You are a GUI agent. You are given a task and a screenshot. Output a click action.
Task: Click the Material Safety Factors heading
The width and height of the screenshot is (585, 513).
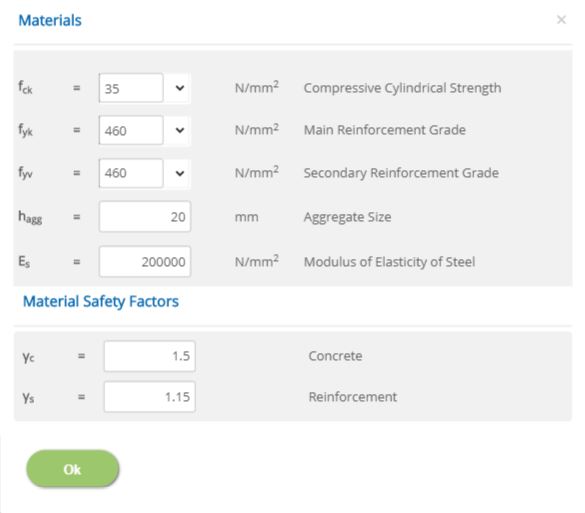[101, 301]
